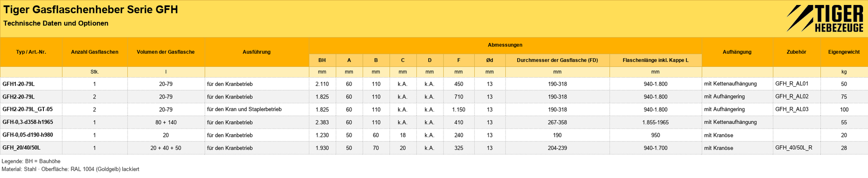Click the Tiger Hebezeuge logo
This screenshot has width=868, height=178.
pyautogui.click(x=825, y=19)
